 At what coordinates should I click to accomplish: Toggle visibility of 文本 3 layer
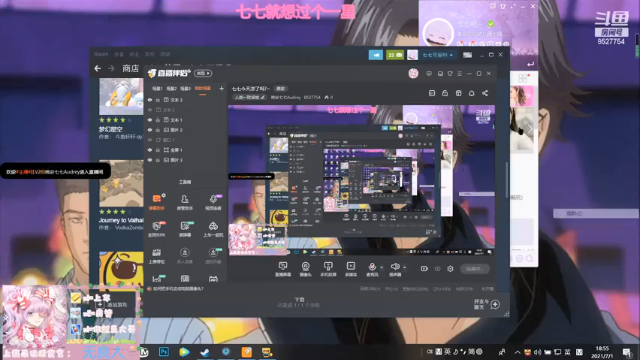[150, 100]
